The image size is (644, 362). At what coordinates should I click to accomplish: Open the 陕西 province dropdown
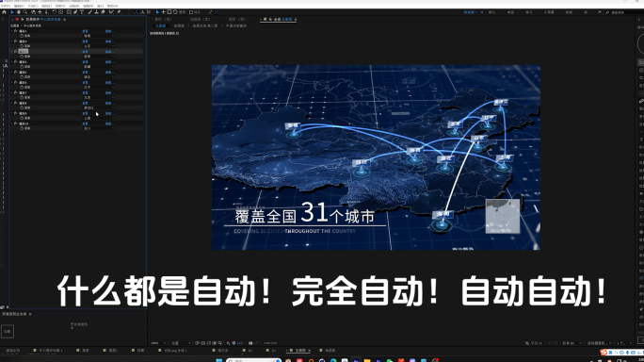click(99, 57)
